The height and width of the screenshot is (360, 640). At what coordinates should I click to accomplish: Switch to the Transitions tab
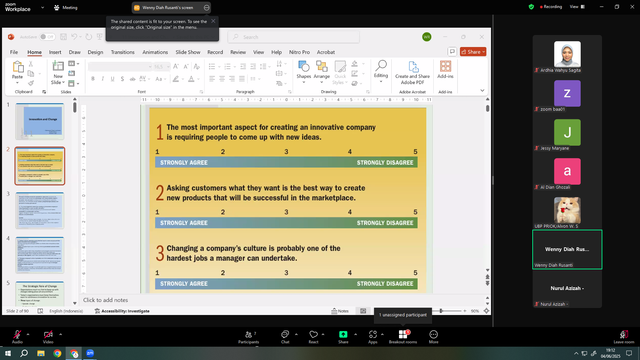122,52
